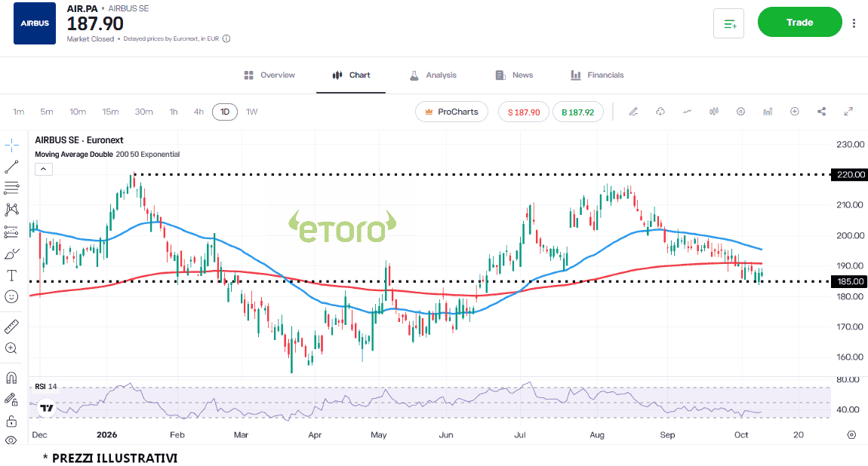Add AIR.PA to watchlist

pyautogui.click(x=728, y=23)
